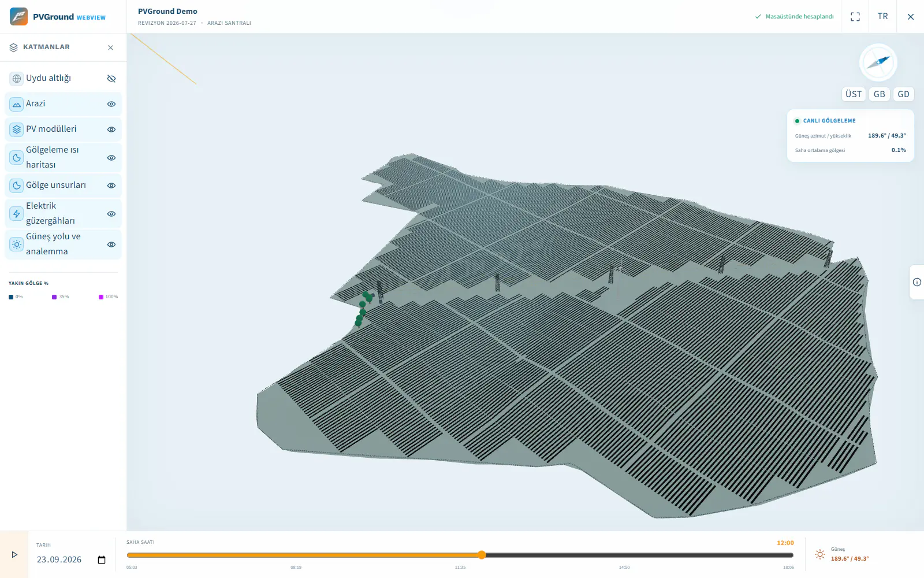Click the PVGround logo icon
924x578 pixels.
[x=18, y=16]
